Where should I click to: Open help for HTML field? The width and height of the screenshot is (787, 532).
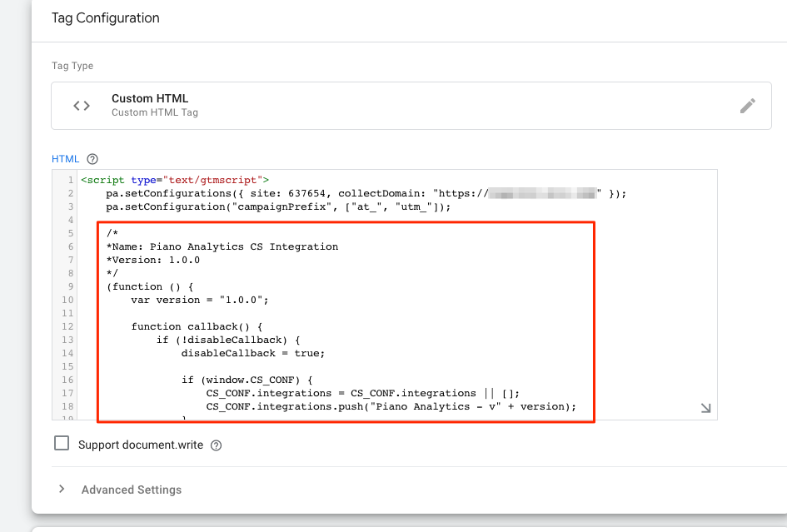point(92,159)
